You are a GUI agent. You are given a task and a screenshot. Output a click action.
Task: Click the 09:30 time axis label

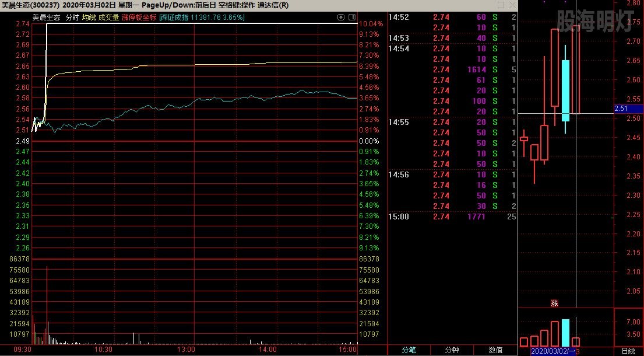point(22,350)
